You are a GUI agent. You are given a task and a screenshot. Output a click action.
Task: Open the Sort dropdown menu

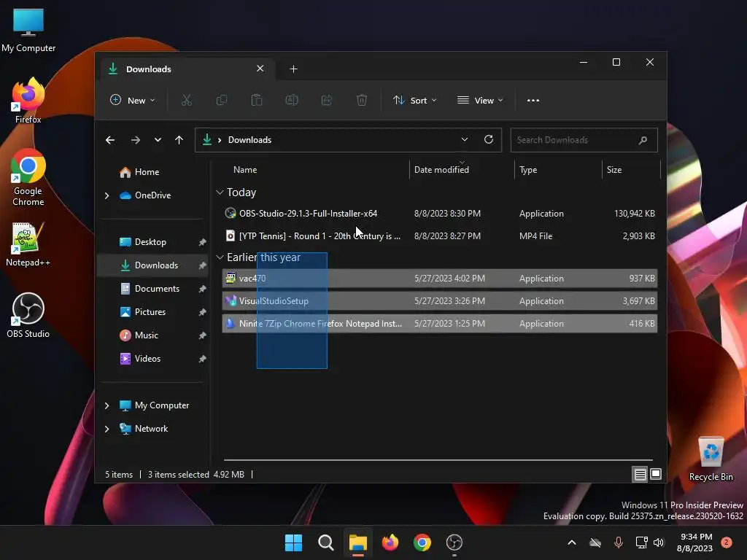(x=414, y=100)
